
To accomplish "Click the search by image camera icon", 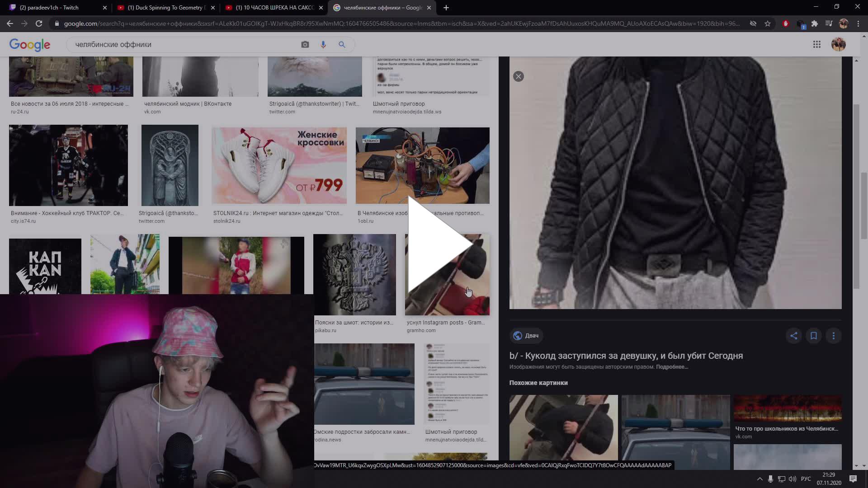I will click(x=305, y=44).
